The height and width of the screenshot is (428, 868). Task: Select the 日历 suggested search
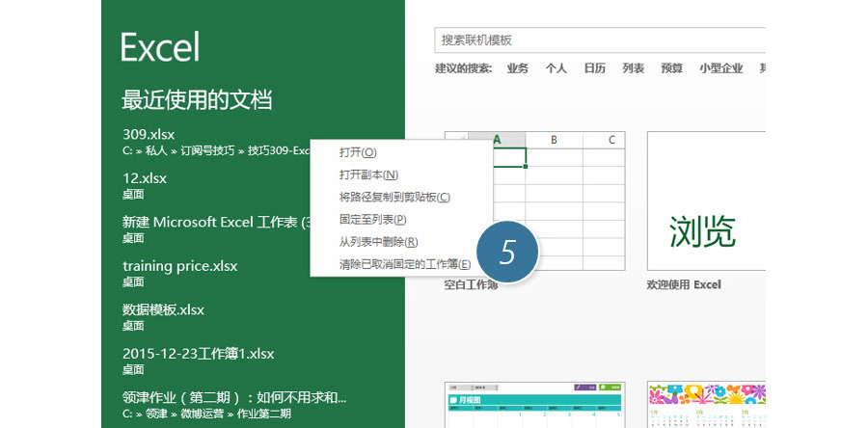point(594,68)
